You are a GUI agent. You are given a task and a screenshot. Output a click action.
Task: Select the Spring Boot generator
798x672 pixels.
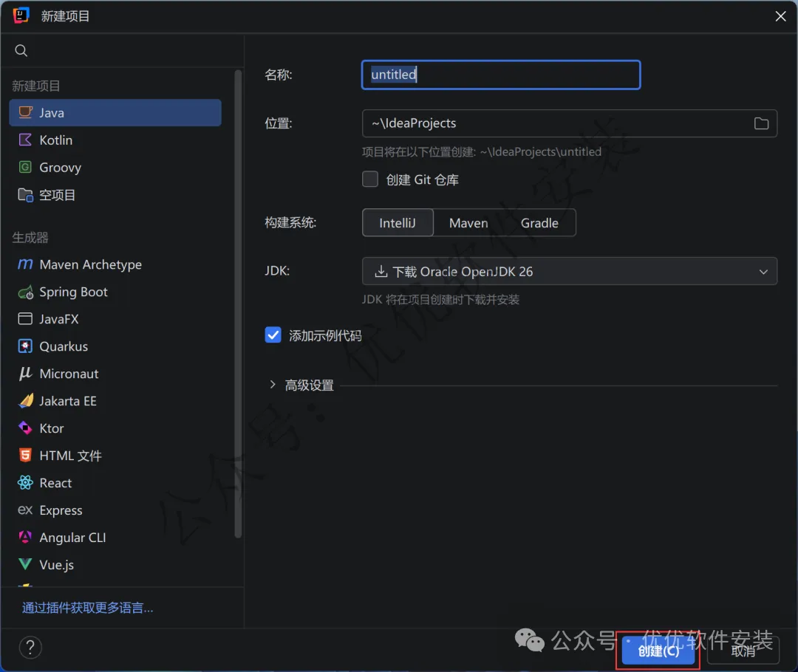pyautogui.click(x=115, y=292)
